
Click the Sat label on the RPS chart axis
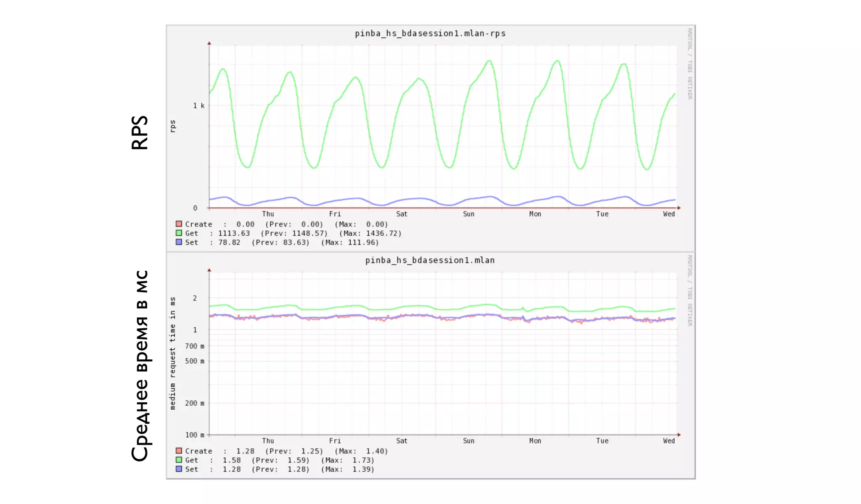coord(401,214)
